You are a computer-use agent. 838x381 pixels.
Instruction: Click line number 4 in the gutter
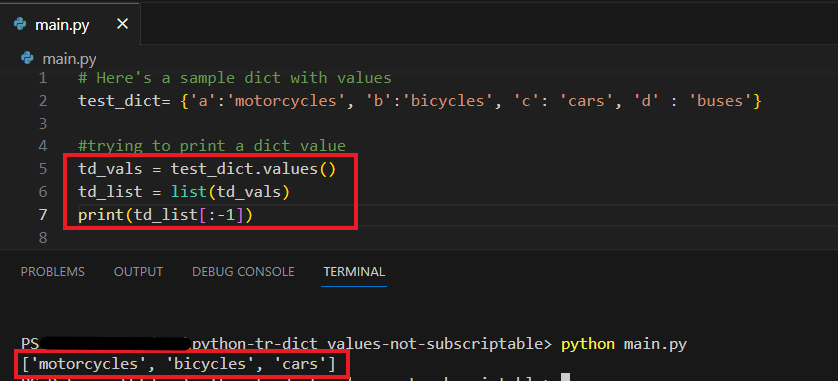click(x=43, y=146)
